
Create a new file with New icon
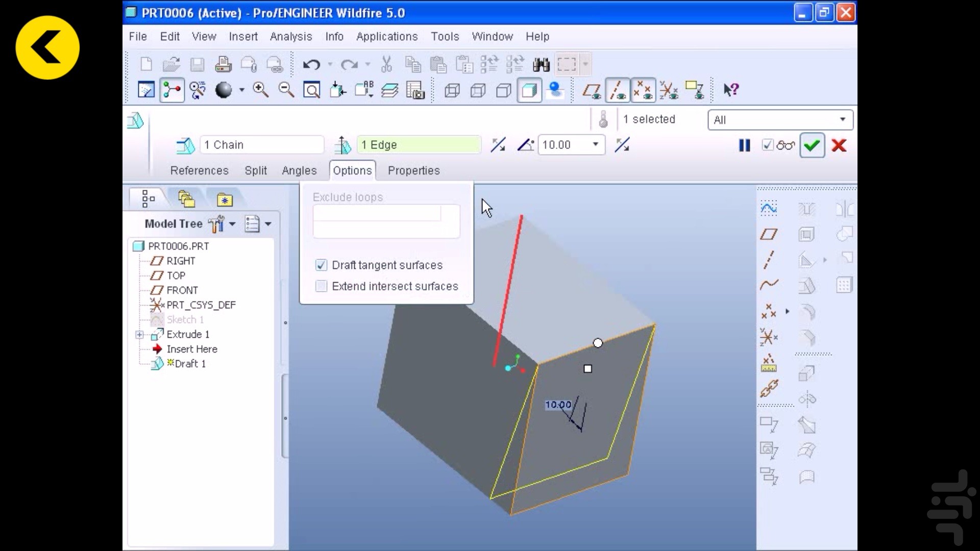click(x=146, y=64)
